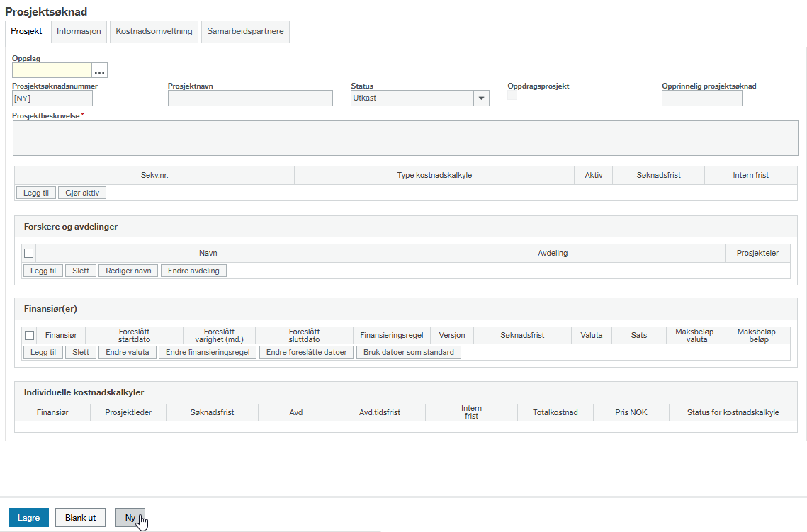Click the Aktiv column header
807x532 pixels.
[x=594, y=176]
